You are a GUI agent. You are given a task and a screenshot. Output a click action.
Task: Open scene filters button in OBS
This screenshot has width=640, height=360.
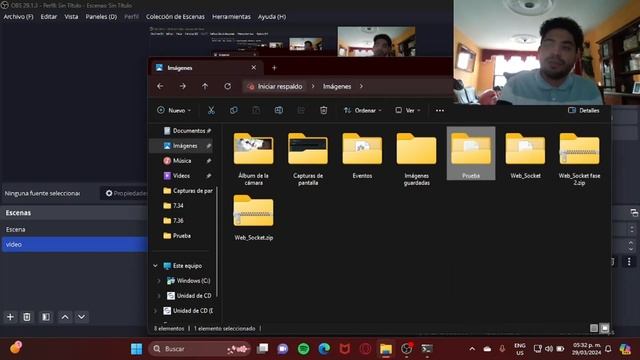click(46, 317)
